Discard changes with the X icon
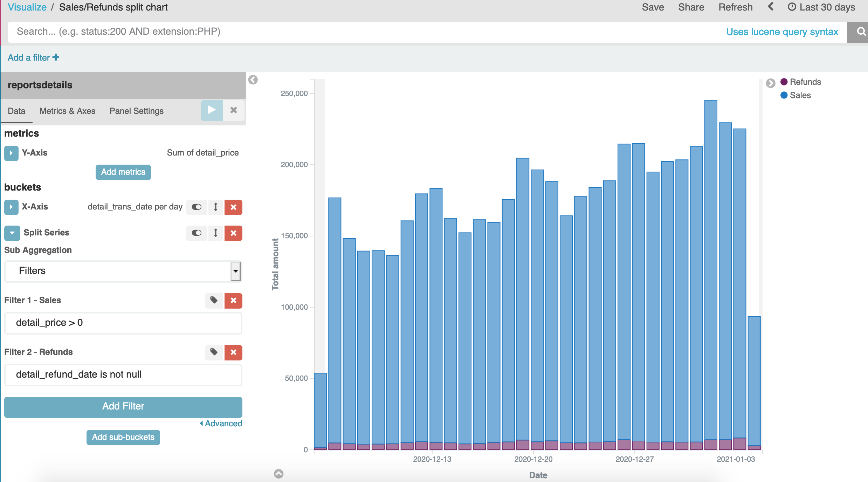The image size is (868, 482). [x=234, y=110]
